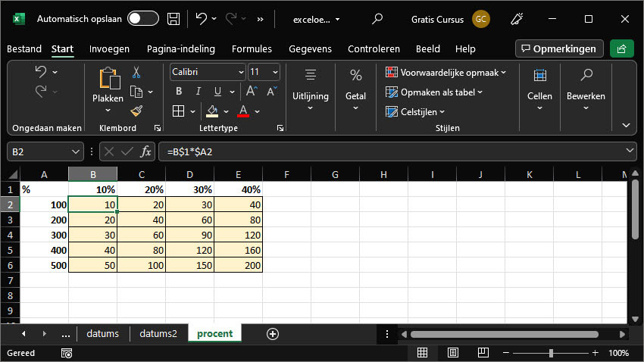The image size is (644, 362).
Task: Click the Opmerkingen button
Action: pyautogui.click(x=559, y=48)
